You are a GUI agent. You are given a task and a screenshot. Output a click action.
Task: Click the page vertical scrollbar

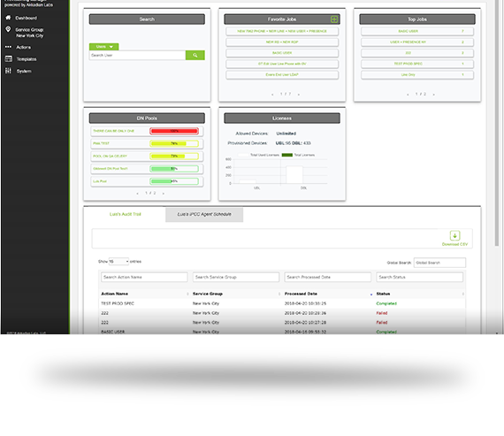click(x=497, y=124)
